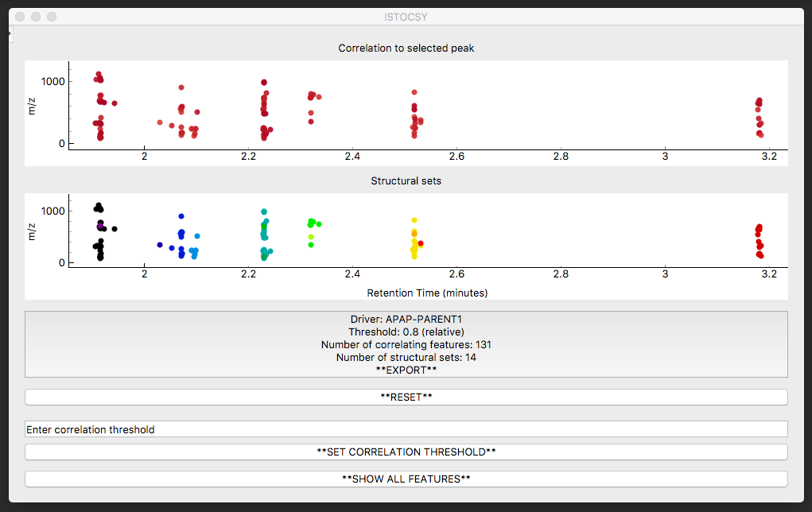The width and height of the screenshot is (812, 512).
Task: Click **SHOW ALL FEATURES** button
Action: coord(406,479)
